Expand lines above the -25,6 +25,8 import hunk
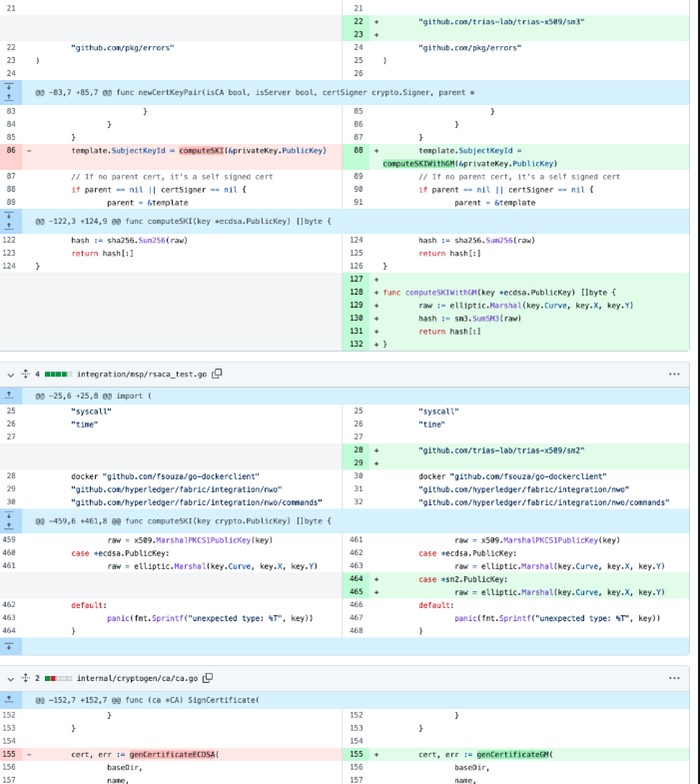Screen dimensions: 700x784 (x=9, y=396)
